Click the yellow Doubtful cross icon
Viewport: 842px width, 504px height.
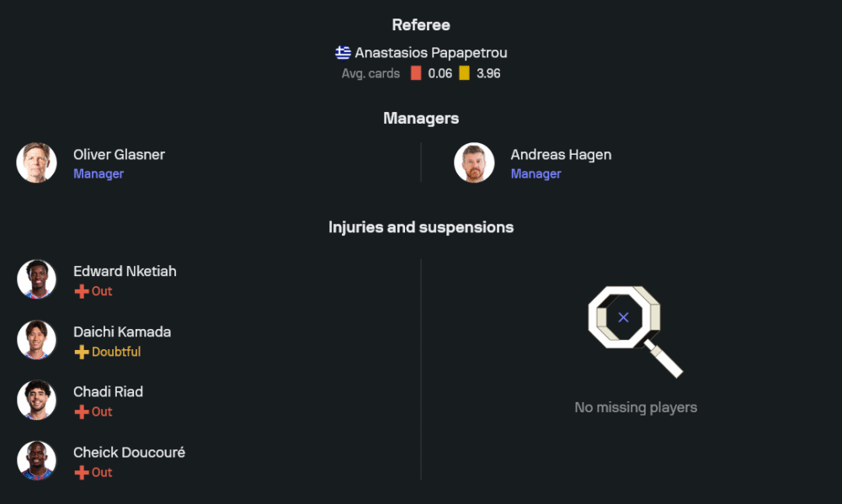(81, 352)
